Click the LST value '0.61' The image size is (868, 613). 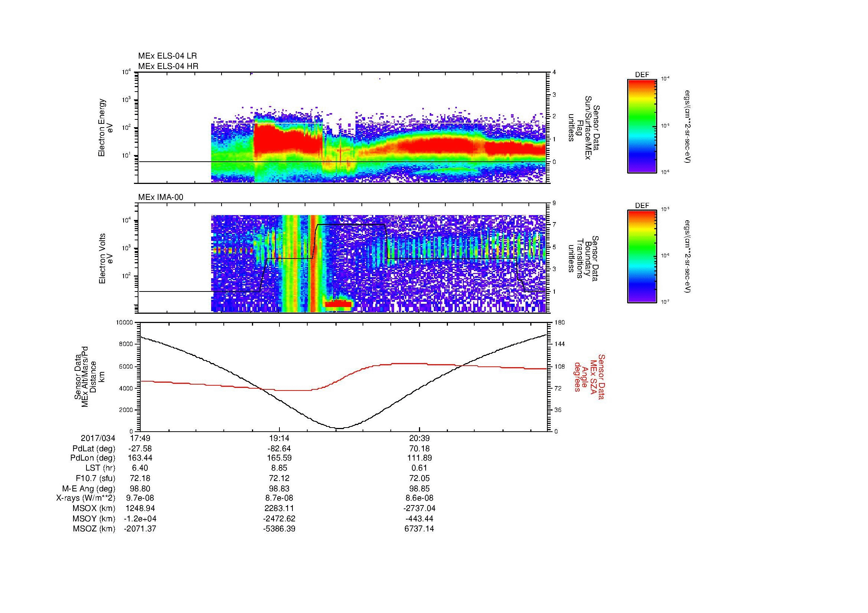click(x=419, y=468)
